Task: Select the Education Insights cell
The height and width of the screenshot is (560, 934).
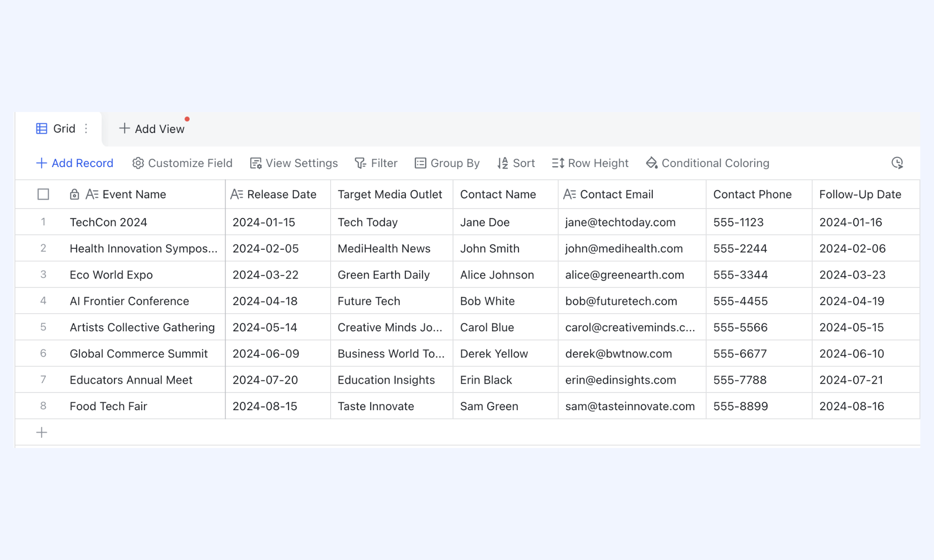Action: coord(392,380)
